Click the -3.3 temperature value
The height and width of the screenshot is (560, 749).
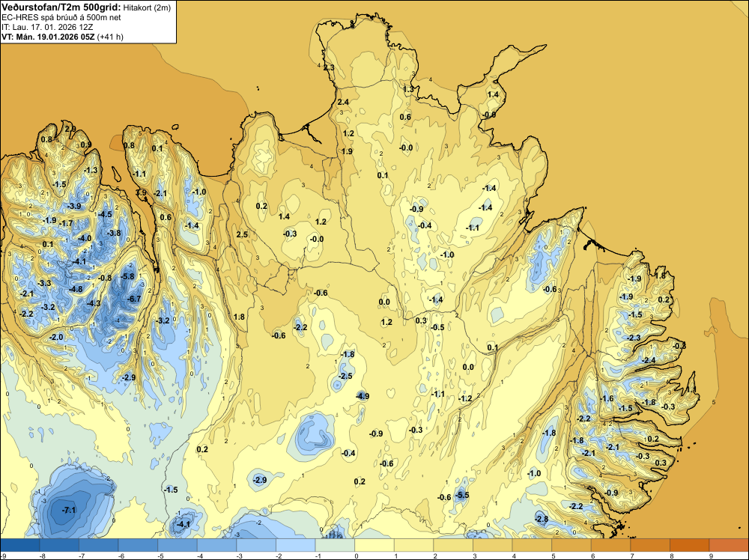43,283
